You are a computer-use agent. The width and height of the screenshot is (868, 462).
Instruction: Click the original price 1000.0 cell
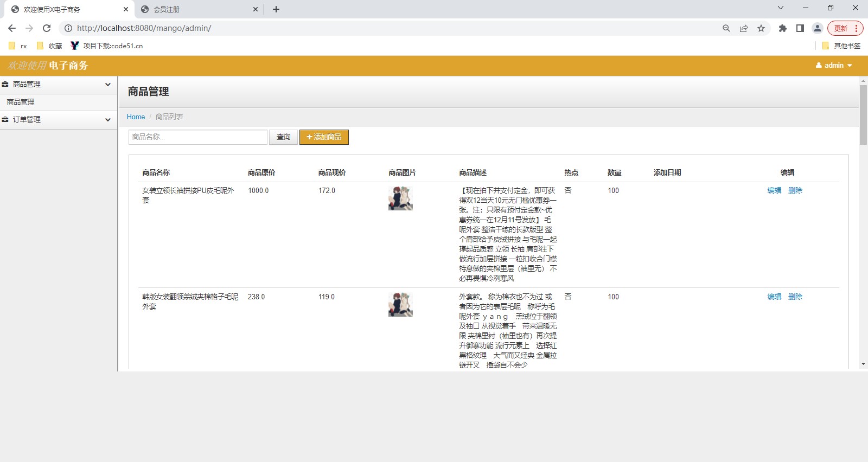click(258, 191)
